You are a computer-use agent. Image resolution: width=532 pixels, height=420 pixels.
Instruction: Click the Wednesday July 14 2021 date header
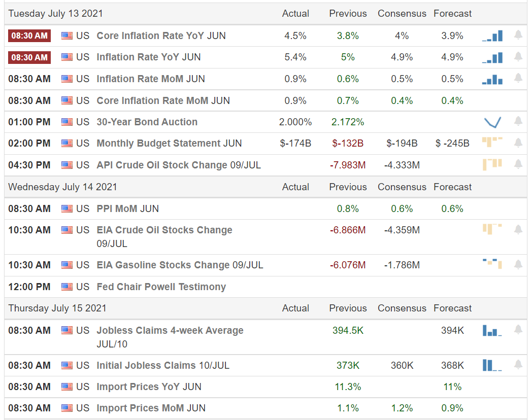[62, 187]
